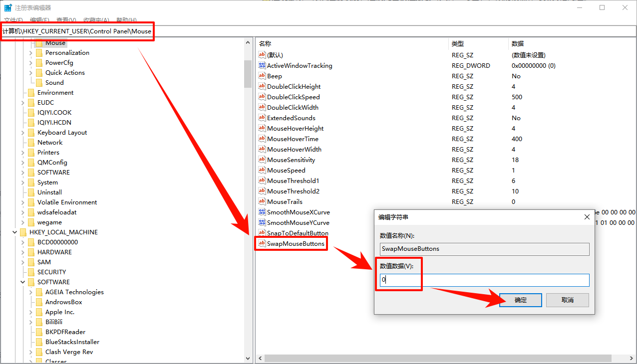
Task: Click the MouseSensitivity string value icon
Action: pyautogui.click(x=262, y=160)
